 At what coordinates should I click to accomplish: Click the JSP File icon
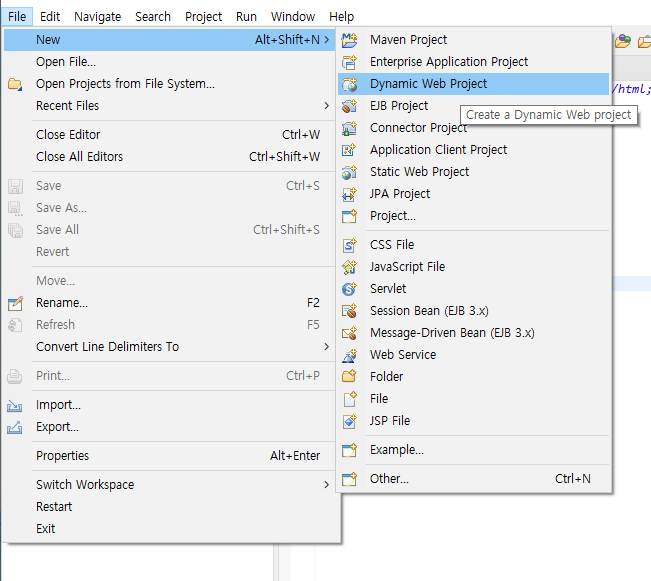[349, 421]
